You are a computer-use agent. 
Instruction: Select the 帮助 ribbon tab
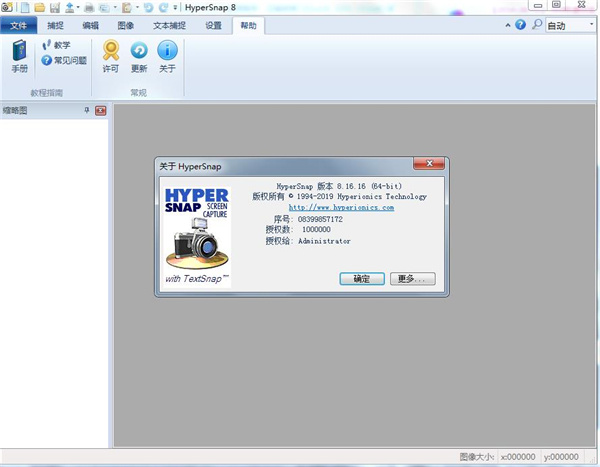(x=248, y=25)
